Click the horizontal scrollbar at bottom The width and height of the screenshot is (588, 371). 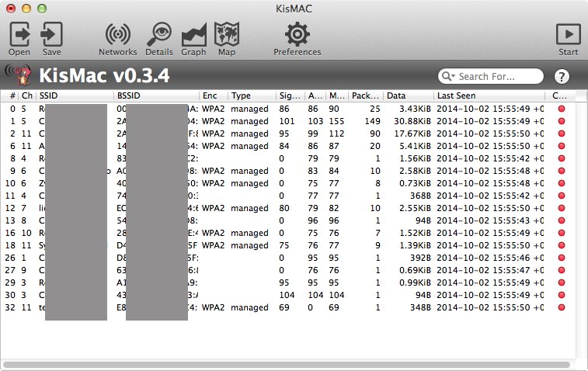[287, 364]
